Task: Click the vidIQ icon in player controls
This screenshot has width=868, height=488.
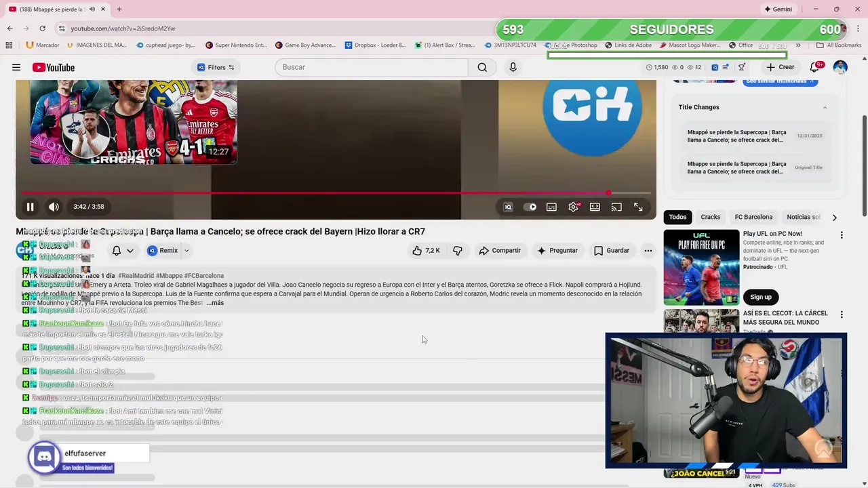Action: [508, 207]
